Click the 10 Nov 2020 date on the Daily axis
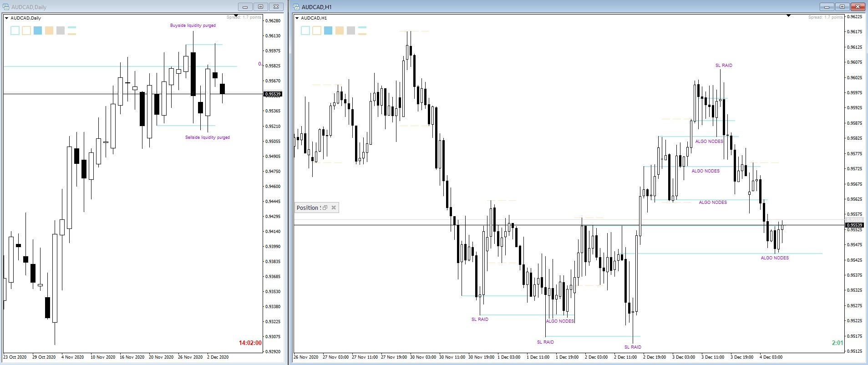This screenshot has height=365, width=868. [103, 357]
